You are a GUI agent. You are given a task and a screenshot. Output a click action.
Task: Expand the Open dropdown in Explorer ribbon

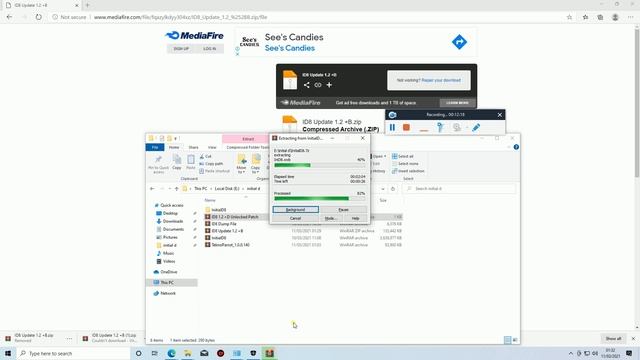coord(379,156)
